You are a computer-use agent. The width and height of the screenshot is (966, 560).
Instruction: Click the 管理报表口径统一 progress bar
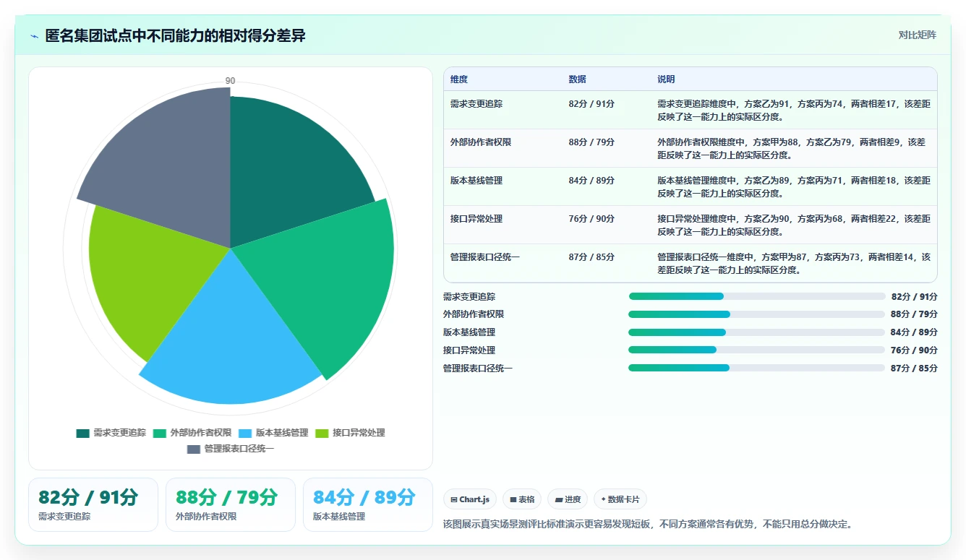point(757,368)
